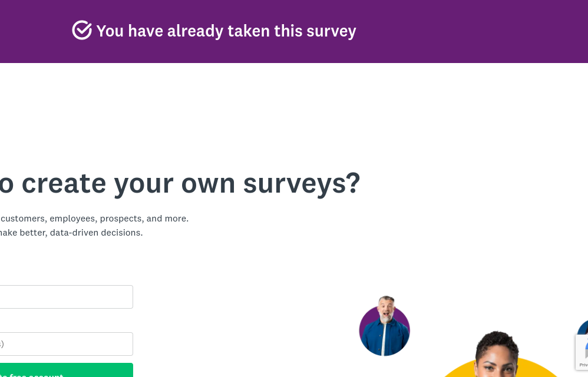The height and width of the screenshot is (377, 588).
Task: Focus the lower input field above green button
Action: point(66,344)
